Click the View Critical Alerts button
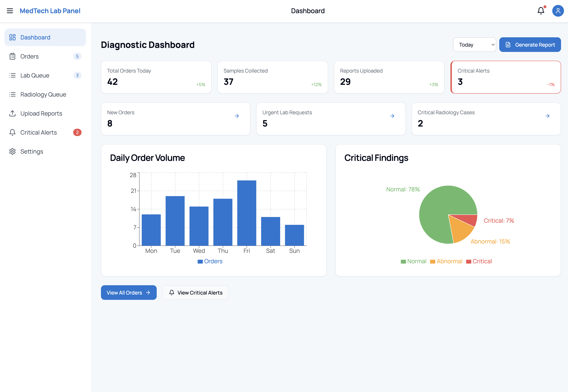 pos(195,293)
